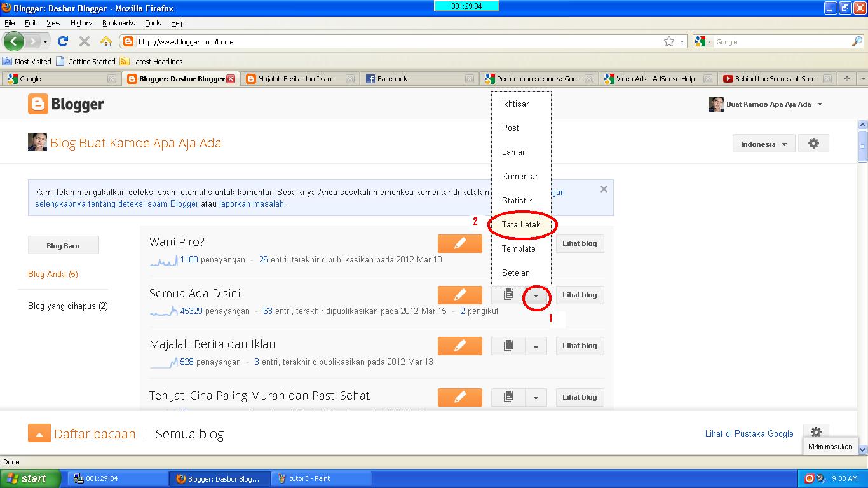Switch to the Majalah Berita dan Iklan tab
Screen dimensions: 868x488
click(300, 79)
